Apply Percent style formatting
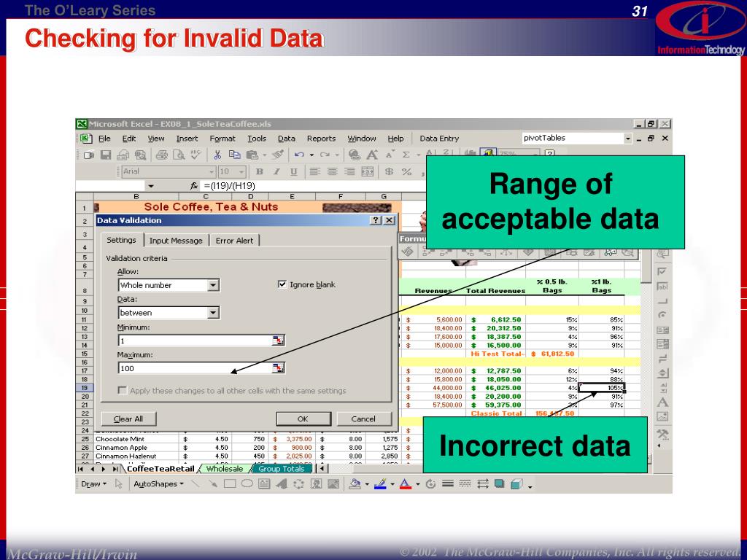The width and height of the screenshot is (747, 560). click(406, 171)
